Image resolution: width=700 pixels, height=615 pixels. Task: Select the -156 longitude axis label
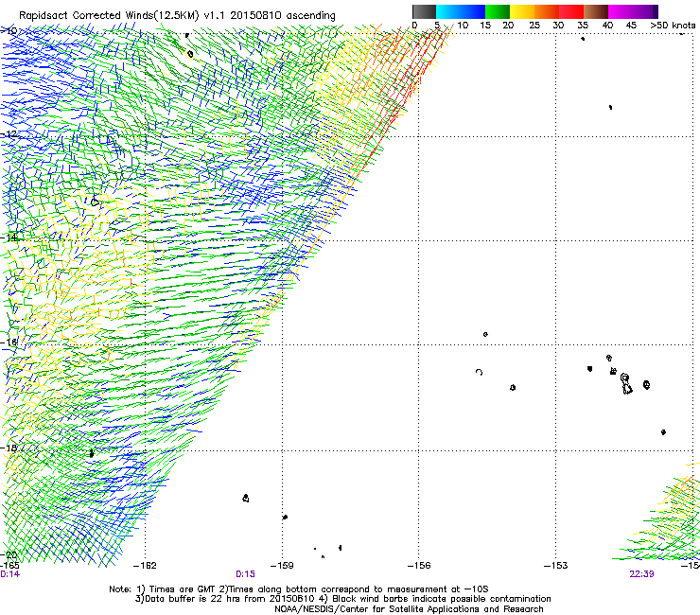pos(419,566)
